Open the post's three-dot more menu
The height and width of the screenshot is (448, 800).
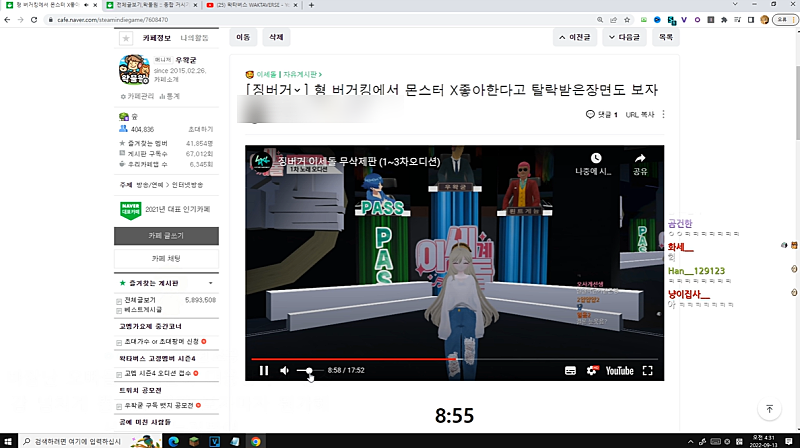pyautogui.click(x=663, y=115)
